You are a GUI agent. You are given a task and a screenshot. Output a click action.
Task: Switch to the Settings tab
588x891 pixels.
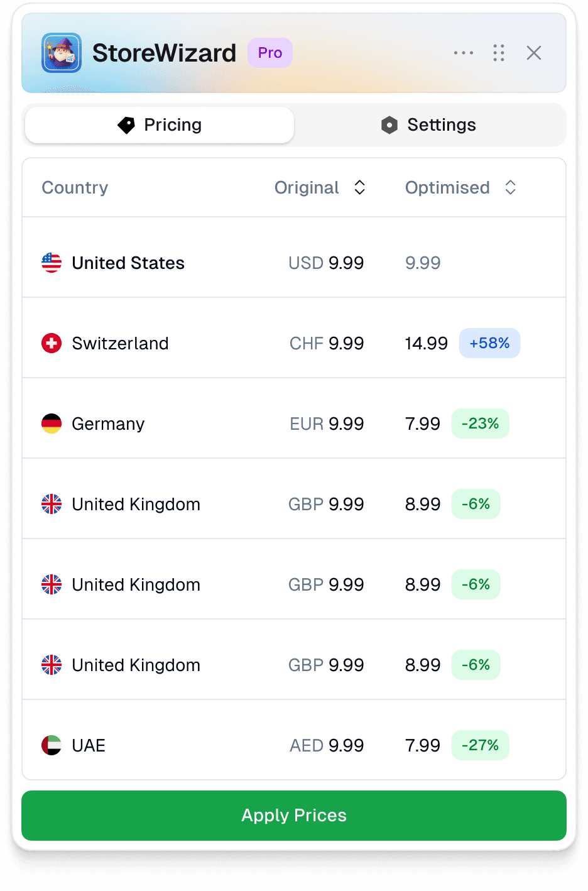[x=428, y=125]
